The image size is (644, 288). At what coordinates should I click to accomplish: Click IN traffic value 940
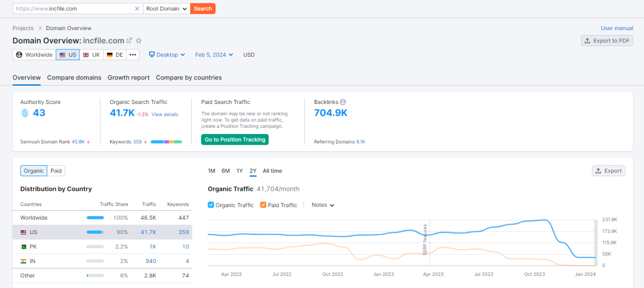tap(151, 261)
